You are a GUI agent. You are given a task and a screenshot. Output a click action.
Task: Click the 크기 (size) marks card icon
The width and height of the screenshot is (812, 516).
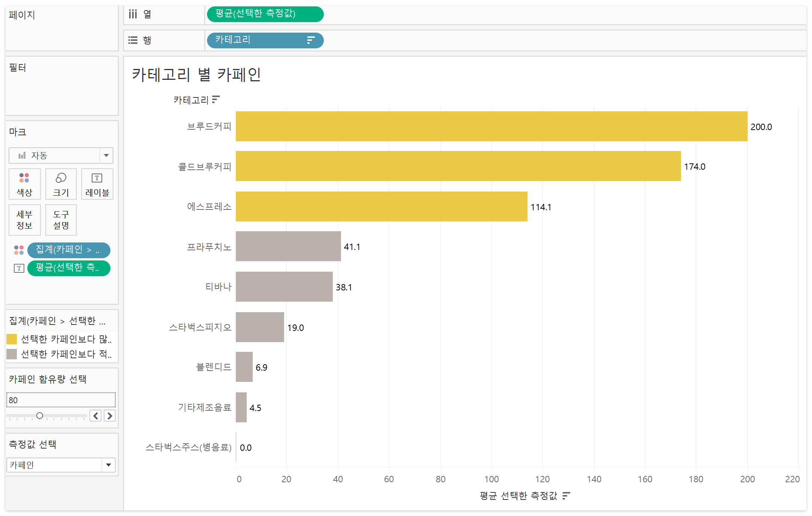click(x=61, y=178)
